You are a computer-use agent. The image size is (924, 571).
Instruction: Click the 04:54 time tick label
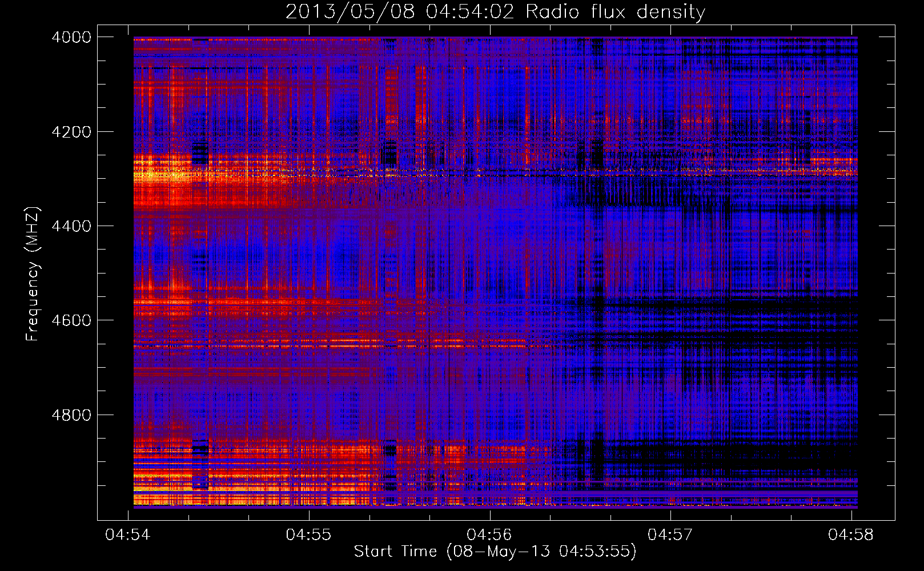click(x=128, y=535)
